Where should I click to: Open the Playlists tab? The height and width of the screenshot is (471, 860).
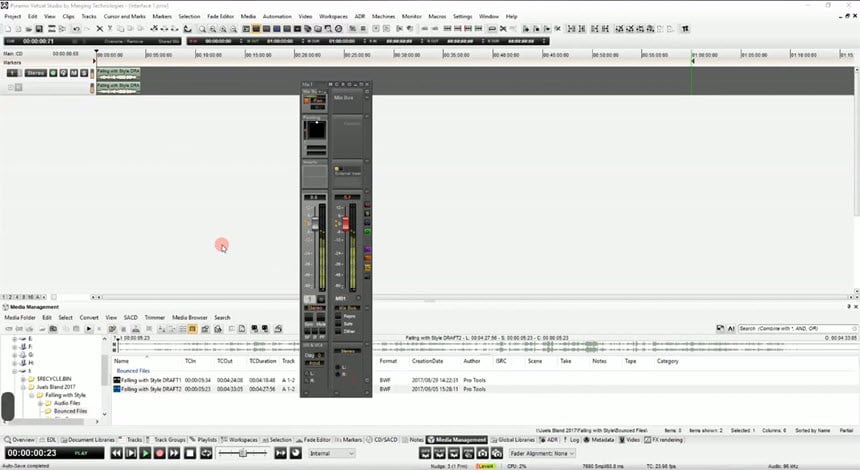point(204,440)
